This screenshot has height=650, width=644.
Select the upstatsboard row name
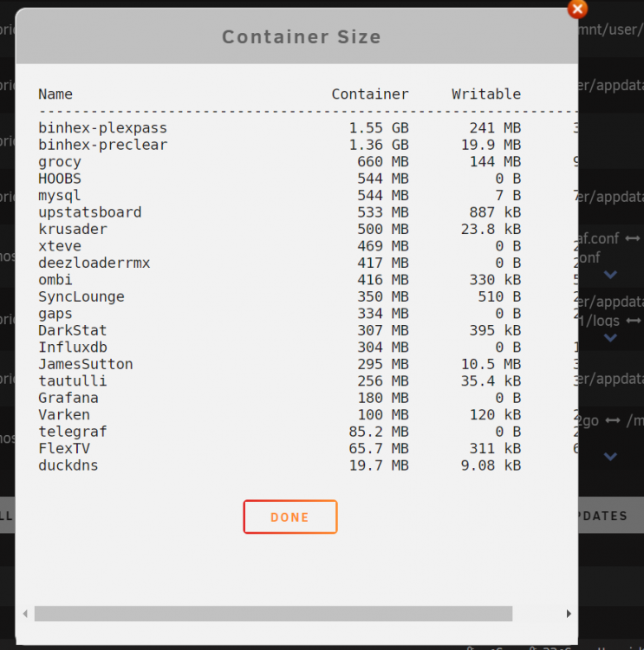(x=90, y=212)
